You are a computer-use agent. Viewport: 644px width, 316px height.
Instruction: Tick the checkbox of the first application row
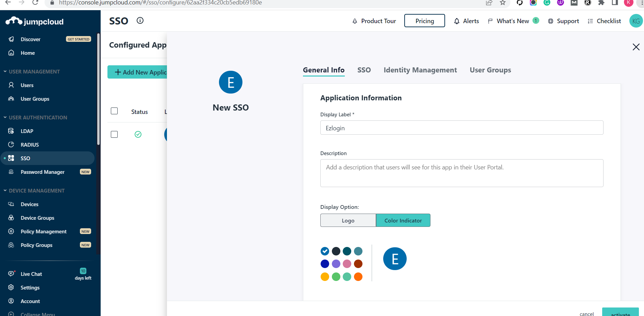(x=114, y=134)
